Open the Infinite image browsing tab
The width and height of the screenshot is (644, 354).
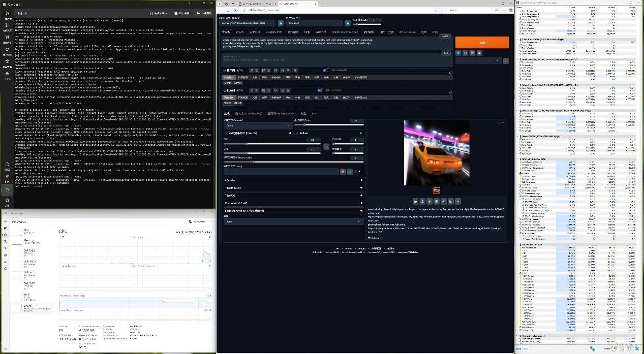click(x=345, y=31)
